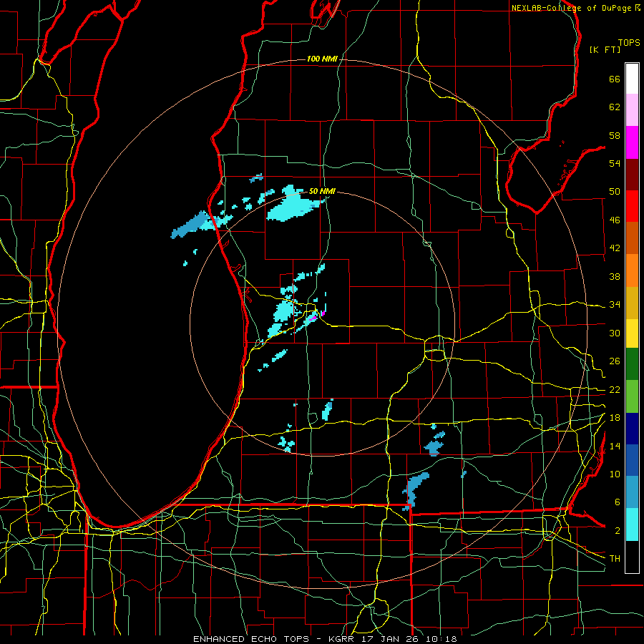Click the 50 NMI range ring label
Image resolution: width=644 pixels, height=644 pixels.
pos(322,191)
